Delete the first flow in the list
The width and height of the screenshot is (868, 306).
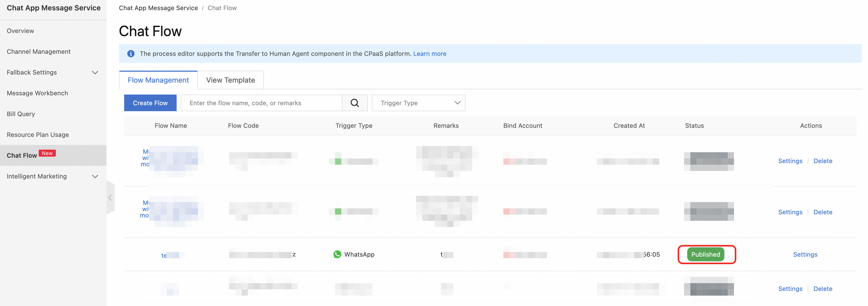[x=823, y=161]
